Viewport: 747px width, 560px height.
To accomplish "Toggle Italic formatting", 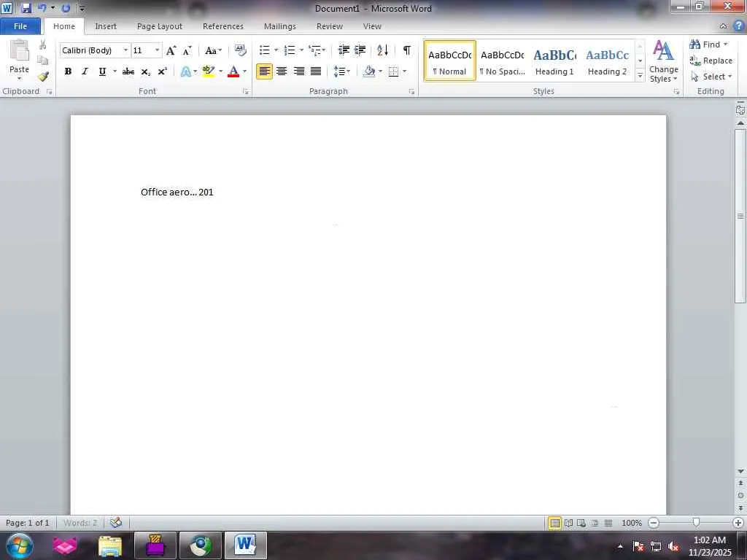I will pyautogui.click(x=85, y=71).
